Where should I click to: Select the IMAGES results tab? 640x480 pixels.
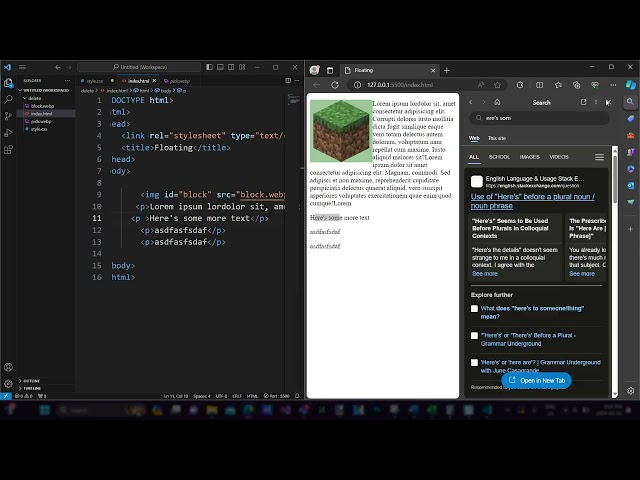529,157
